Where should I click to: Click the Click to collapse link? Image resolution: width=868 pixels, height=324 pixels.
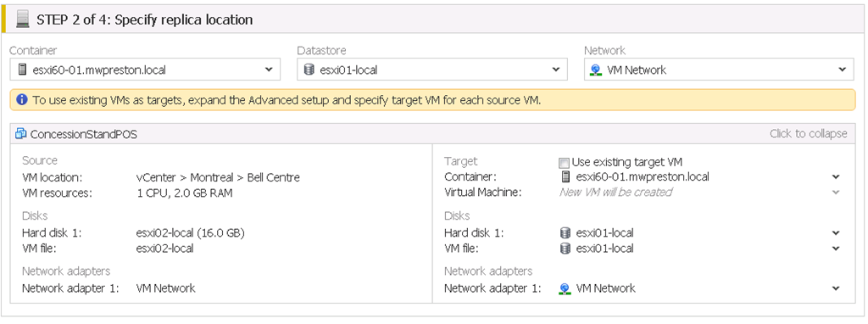pos(808,133)
